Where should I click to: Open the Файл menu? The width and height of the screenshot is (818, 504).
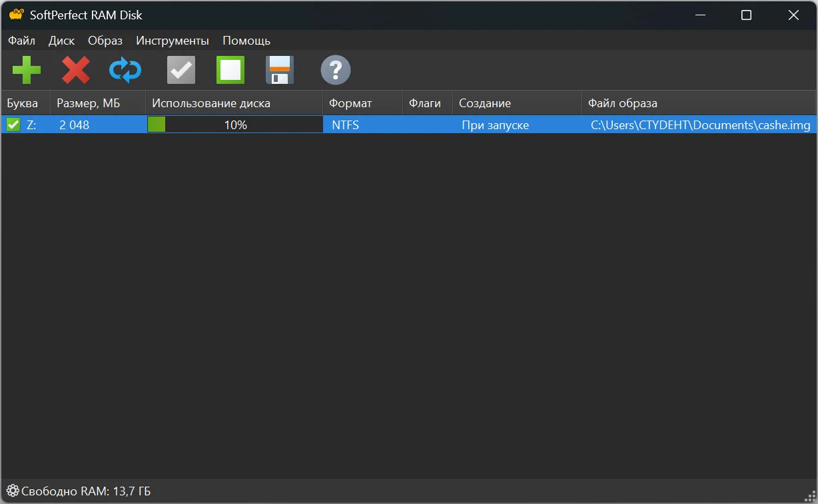coord(21,41)
